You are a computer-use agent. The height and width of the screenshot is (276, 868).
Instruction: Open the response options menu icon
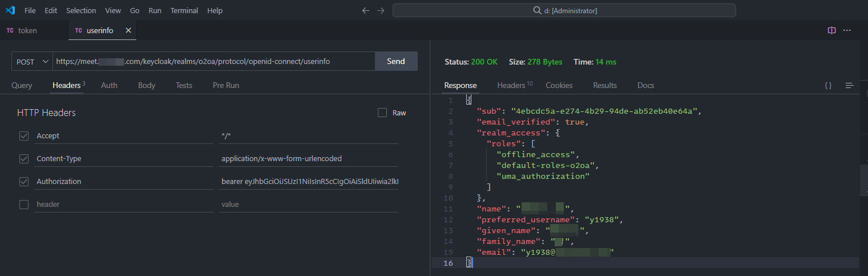coord(850,85)
